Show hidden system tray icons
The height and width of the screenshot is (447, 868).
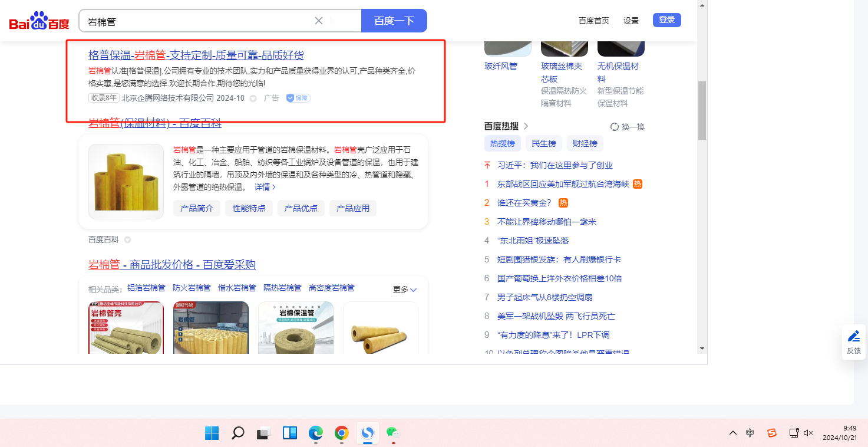[x=733, y=433]
